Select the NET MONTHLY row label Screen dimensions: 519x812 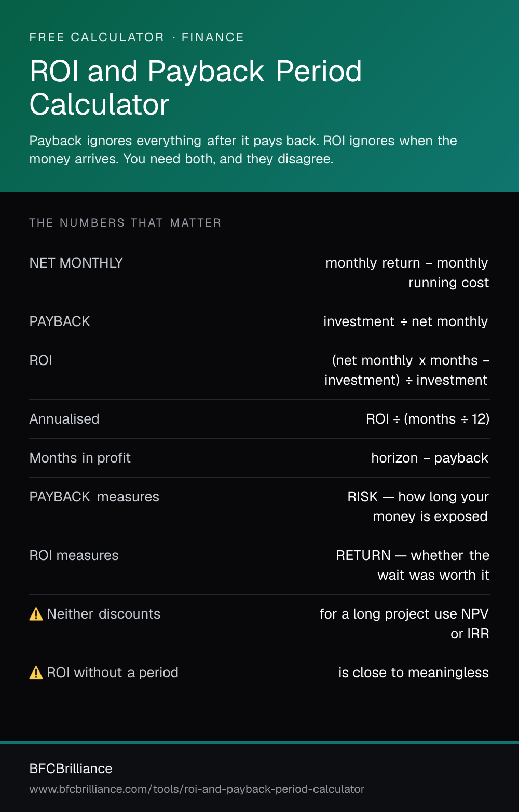click(76, 263)
